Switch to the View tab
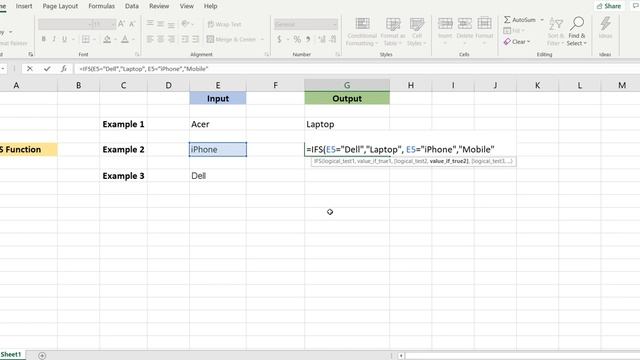Screen dimensions: 640x360 point(187,6)
